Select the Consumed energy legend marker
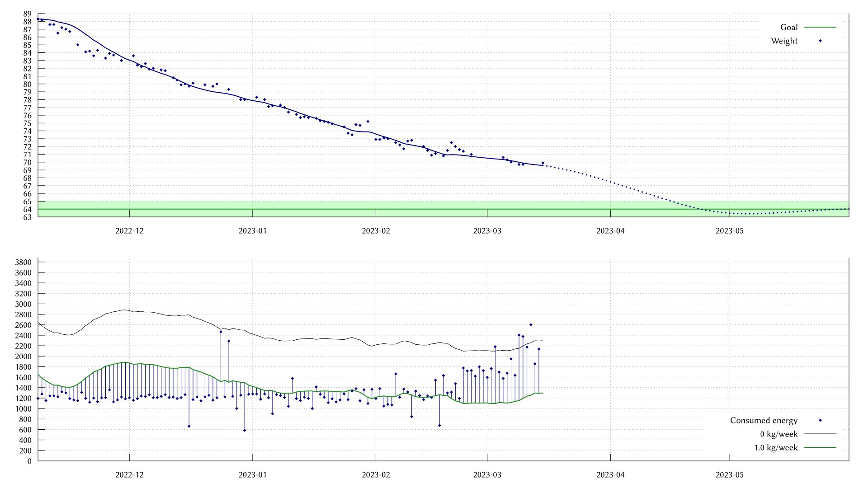 [x=820, y=420]
